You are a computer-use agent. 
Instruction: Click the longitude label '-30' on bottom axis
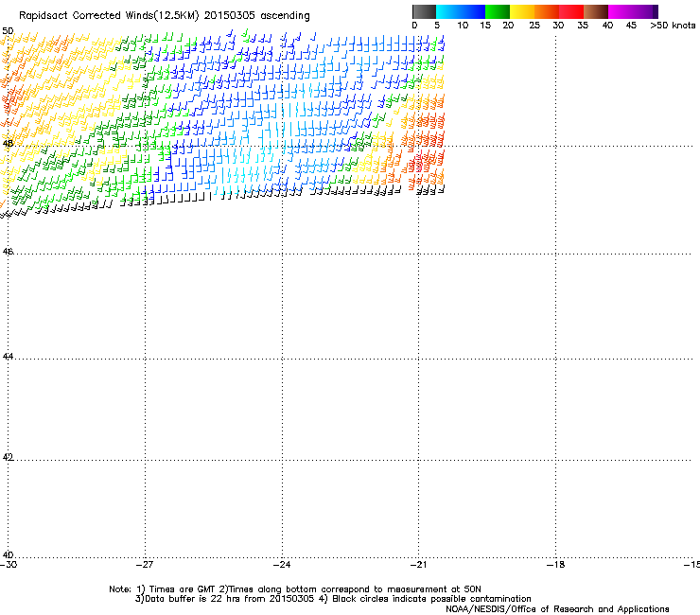tap(9, 565)
